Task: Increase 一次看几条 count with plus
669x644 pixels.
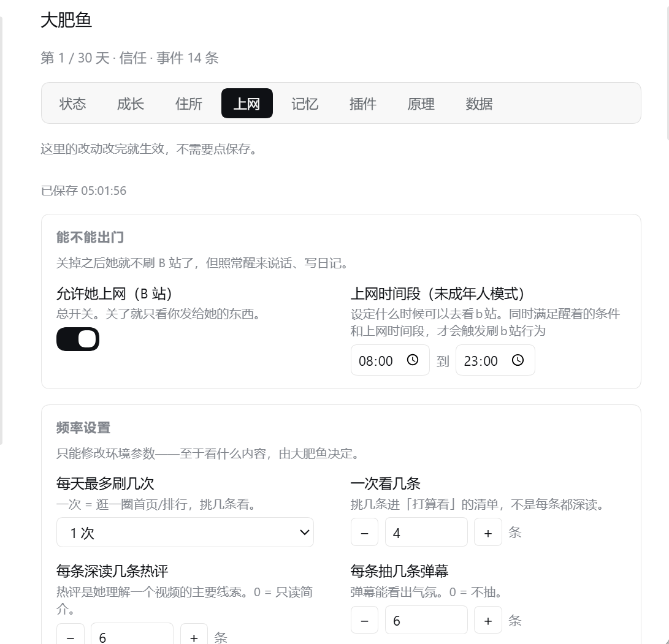Action: [487, 532]
